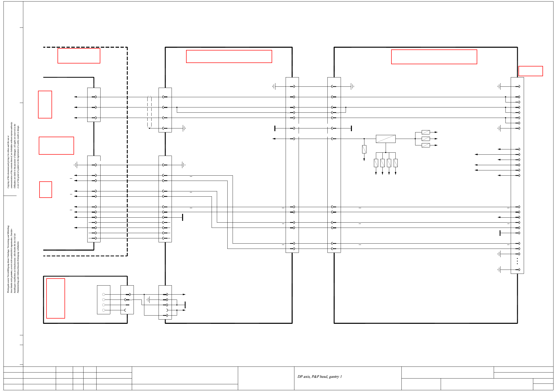Screen dimensions: 556x392
Task: Click the English copyright notice in left margin
Action: 13,155
